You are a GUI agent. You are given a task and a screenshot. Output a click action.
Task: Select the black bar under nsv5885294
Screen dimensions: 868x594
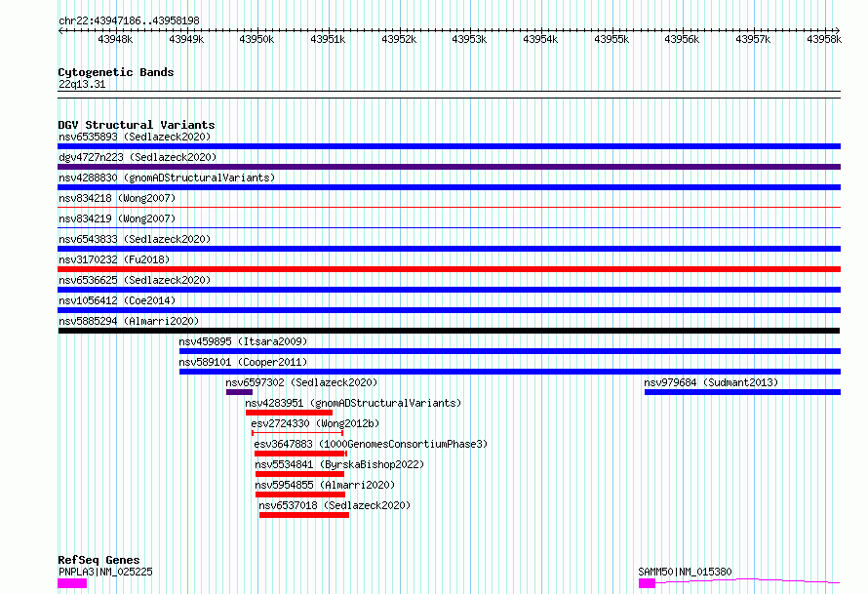(449, 331)
